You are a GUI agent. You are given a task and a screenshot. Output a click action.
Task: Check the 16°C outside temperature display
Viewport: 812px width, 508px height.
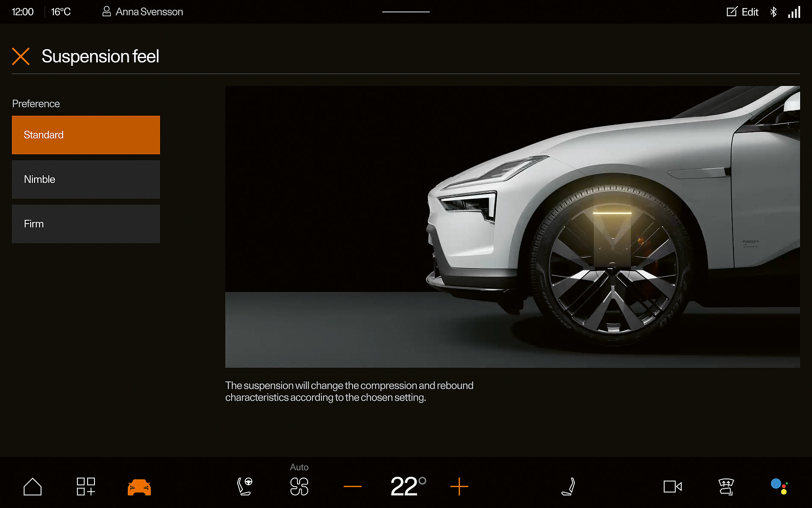coord(61,12)
